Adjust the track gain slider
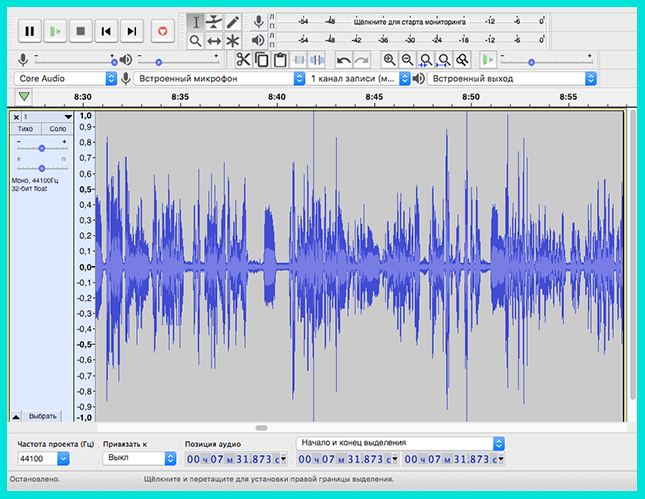 tap(42, 148)
